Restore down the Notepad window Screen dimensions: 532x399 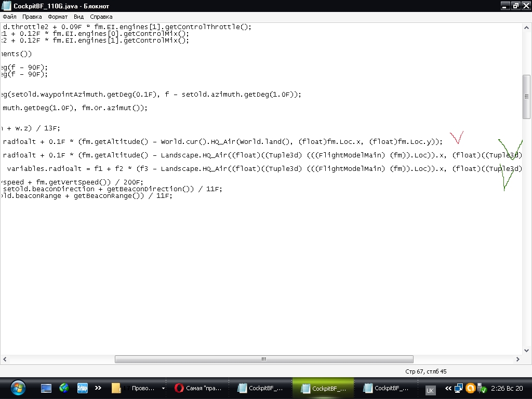coord(516,6)
